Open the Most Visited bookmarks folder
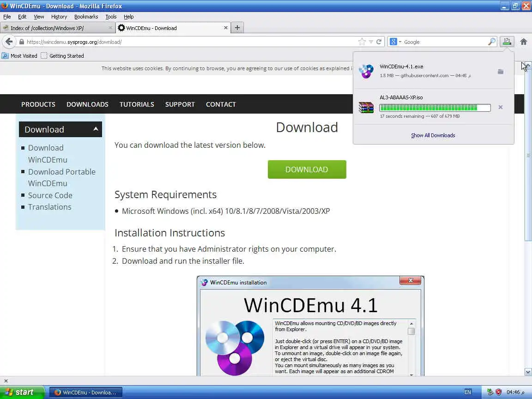 pyautogui.click(x=19, y=55)
